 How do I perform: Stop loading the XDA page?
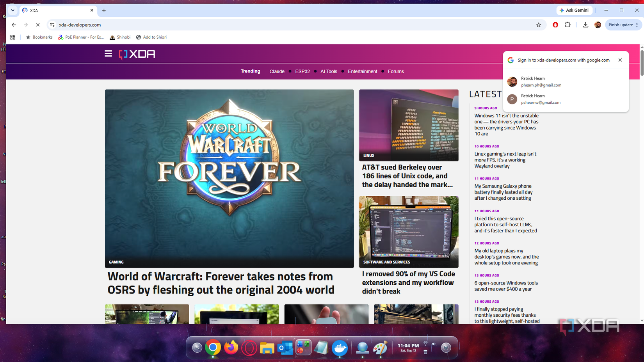pos(38,25)
